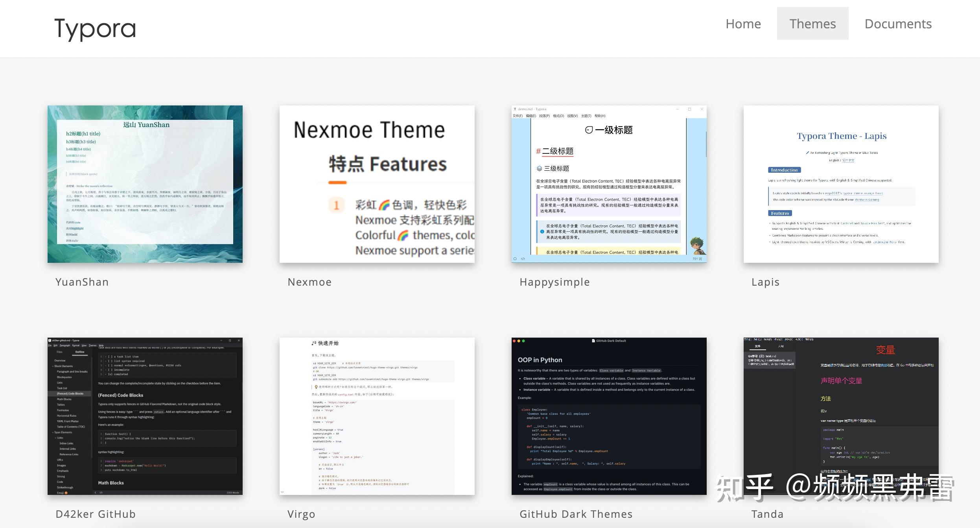Screen dimensions: 980x528
Task: Open the Nexmoe theme preview image
Action: (x=377, y=184)
